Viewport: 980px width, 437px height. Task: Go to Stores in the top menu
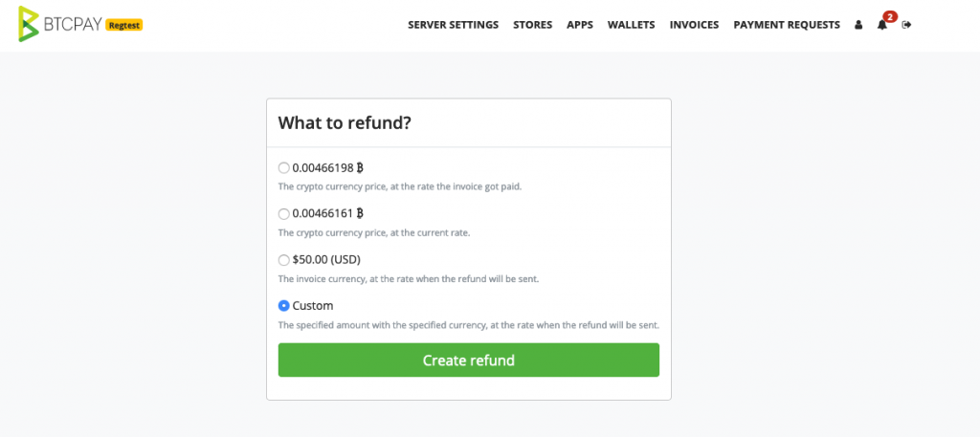pyautogui.click(x=532, y=25)
